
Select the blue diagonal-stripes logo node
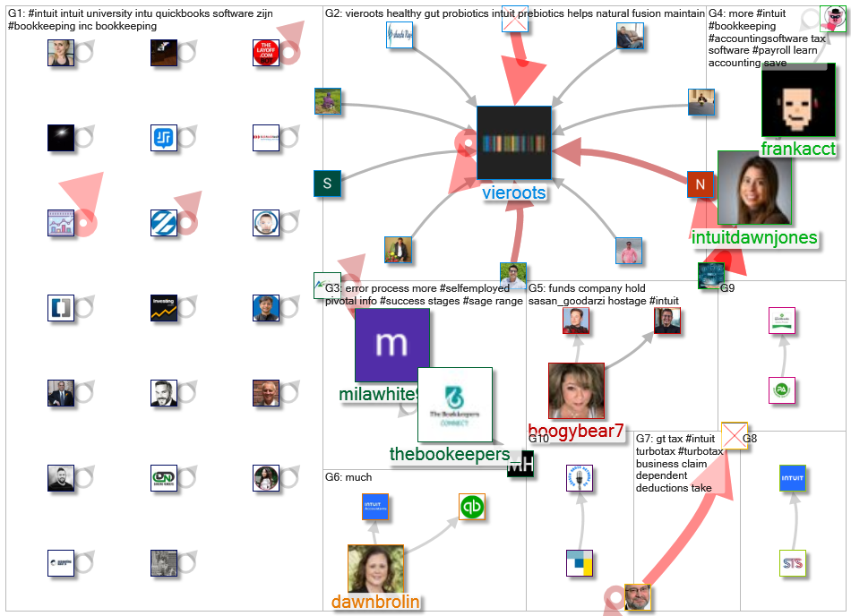click(164, 223)
